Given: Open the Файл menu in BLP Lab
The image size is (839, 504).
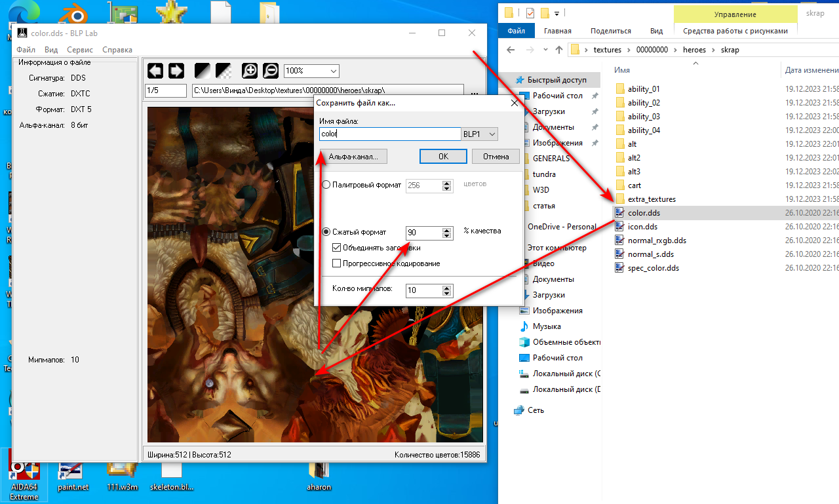Looking at the screenshot, I should [26, 50].
